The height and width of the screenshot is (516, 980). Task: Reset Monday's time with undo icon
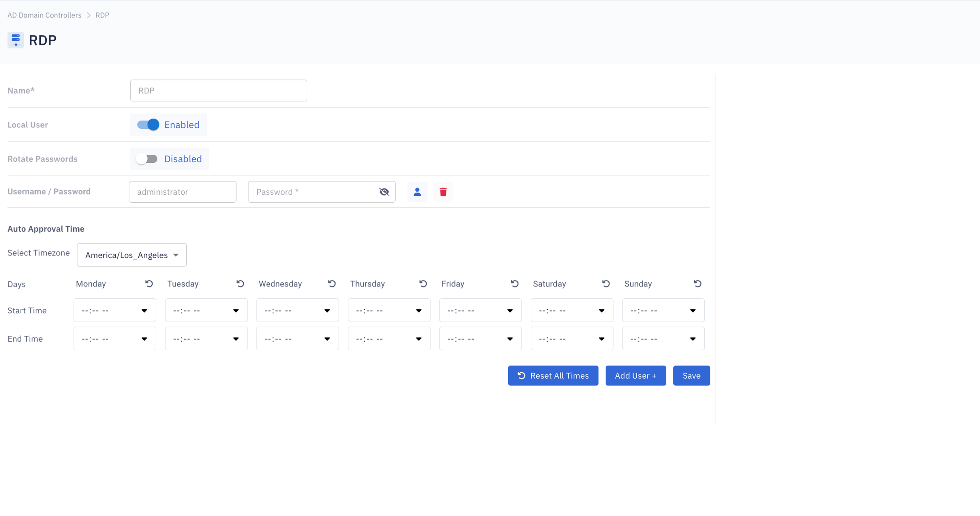tap(149, 284)
